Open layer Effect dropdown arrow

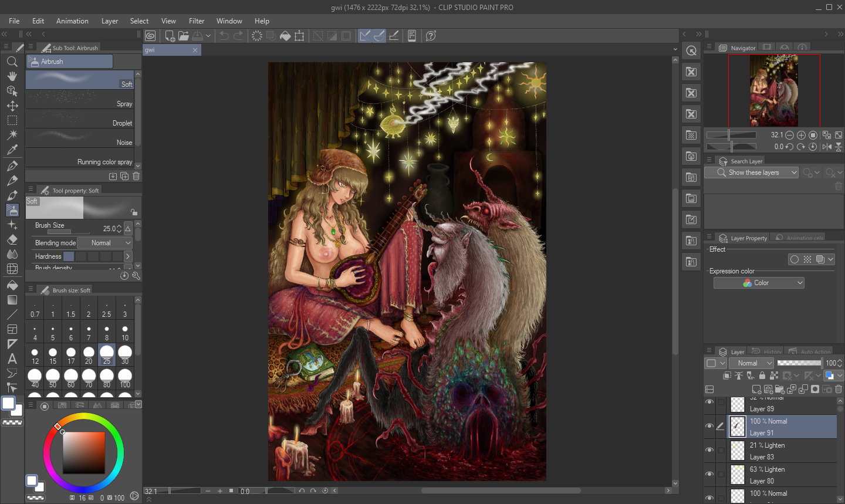pyautogui.click(x=831, y=259)
